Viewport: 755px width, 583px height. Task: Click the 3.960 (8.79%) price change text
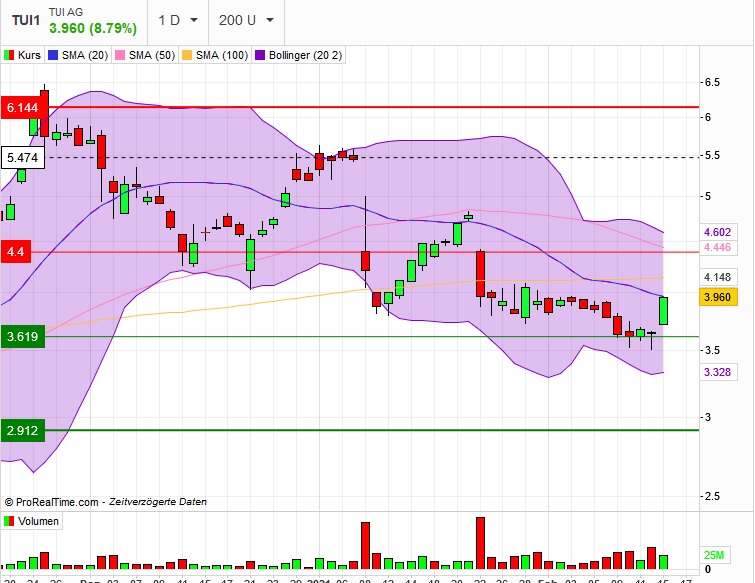click(93, 28)
